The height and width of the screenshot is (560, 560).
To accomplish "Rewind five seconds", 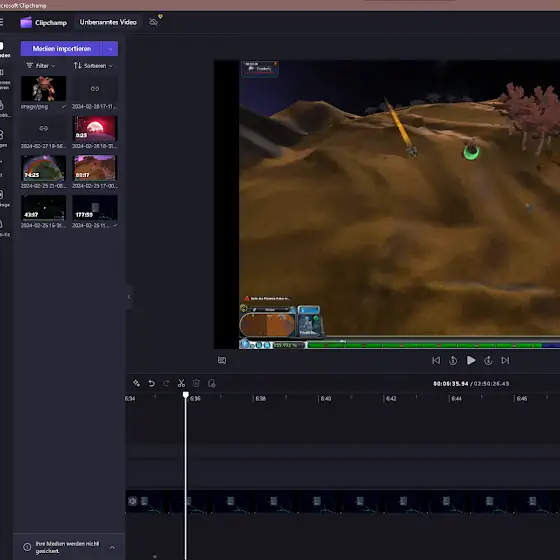I will [453, 360].
